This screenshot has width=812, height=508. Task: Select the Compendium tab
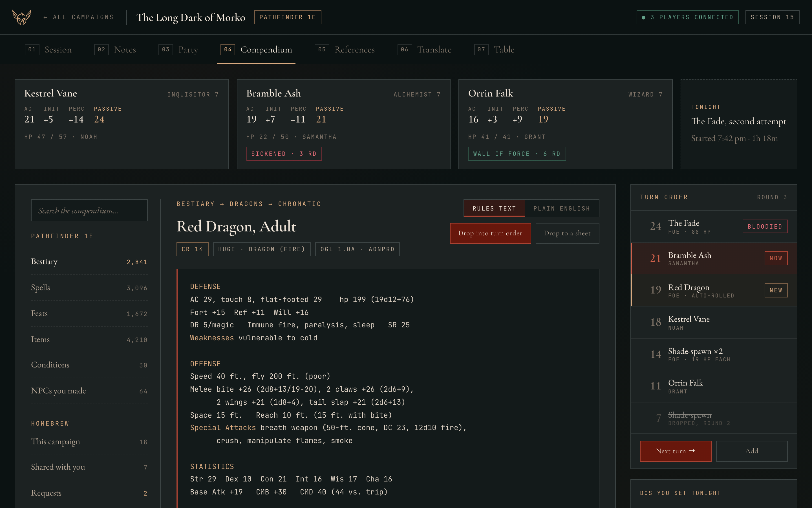[x=256, y=50]
